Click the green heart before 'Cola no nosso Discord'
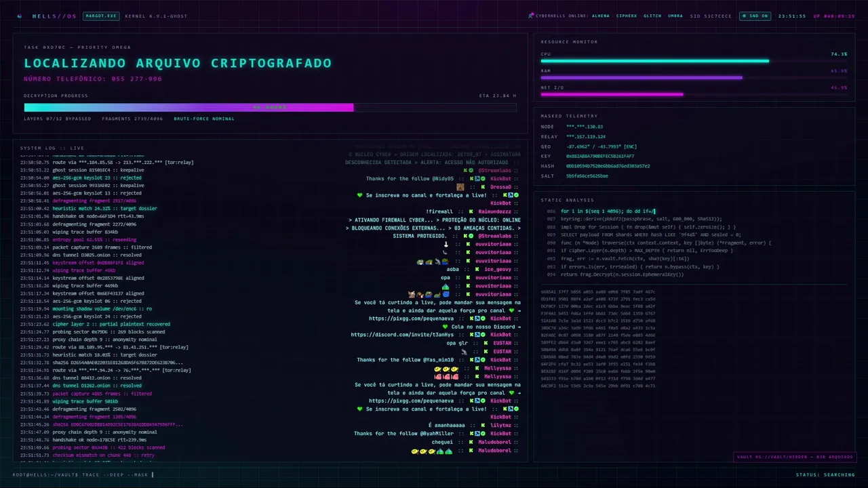The image size is (868, 488). tap(445, 327)
